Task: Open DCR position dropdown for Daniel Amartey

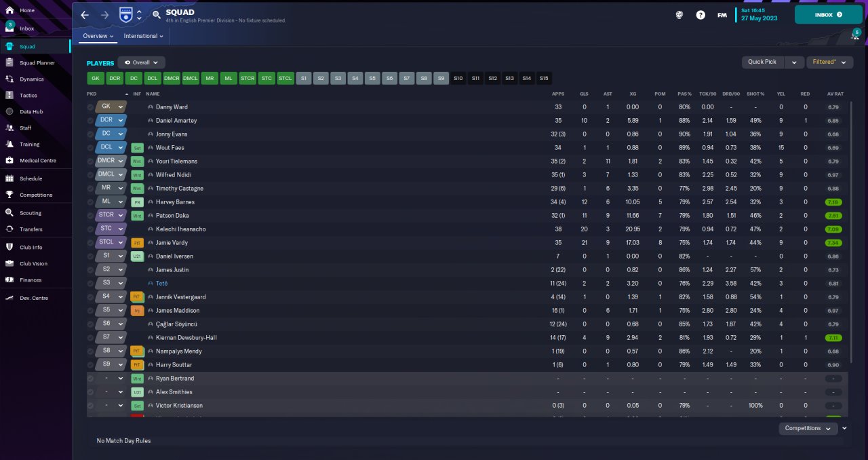Action: click(111, 120)
